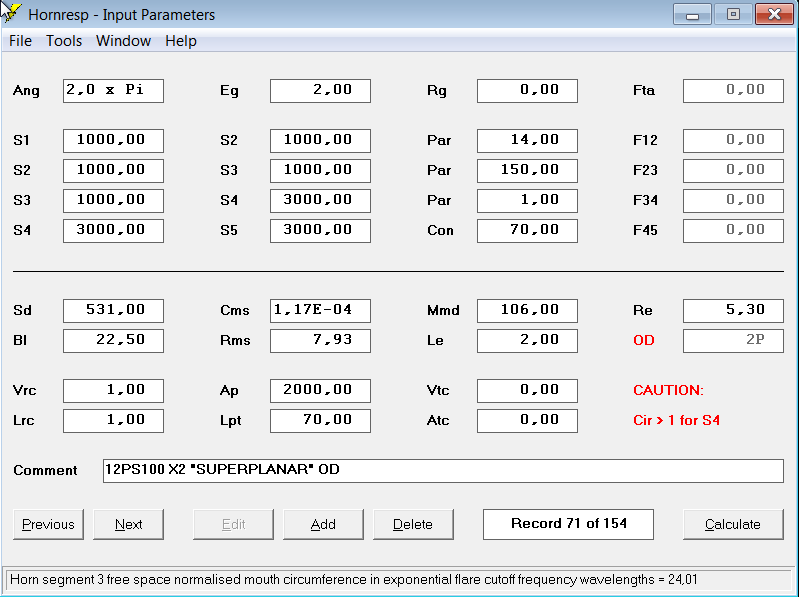Viewport: 799px width, 597px height.
Task: Close the Hornresp window
Action: [x=774, y=14]
